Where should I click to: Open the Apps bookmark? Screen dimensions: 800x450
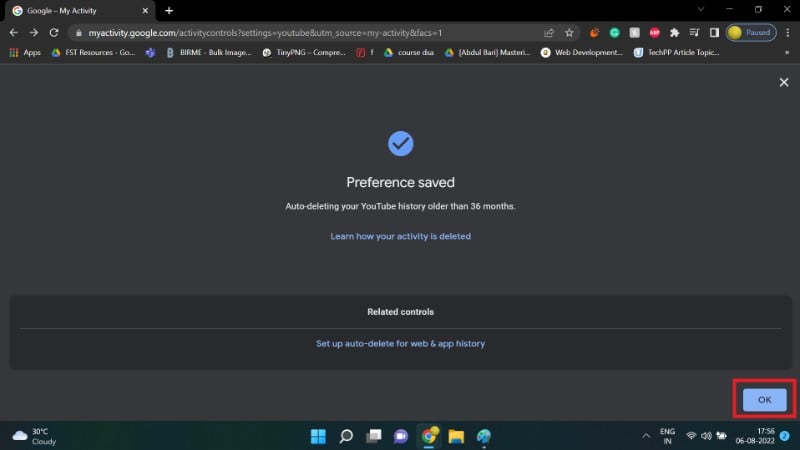point(25,52)
